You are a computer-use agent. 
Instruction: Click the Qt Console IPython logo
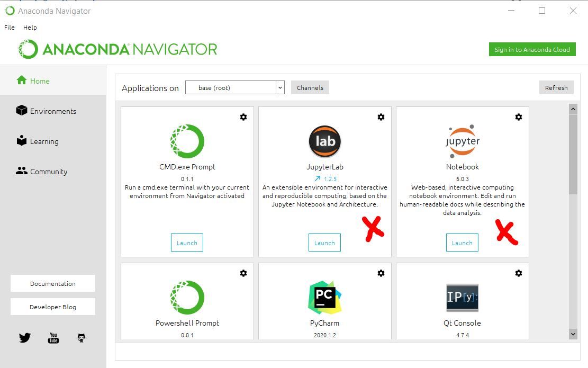[463, 298]
